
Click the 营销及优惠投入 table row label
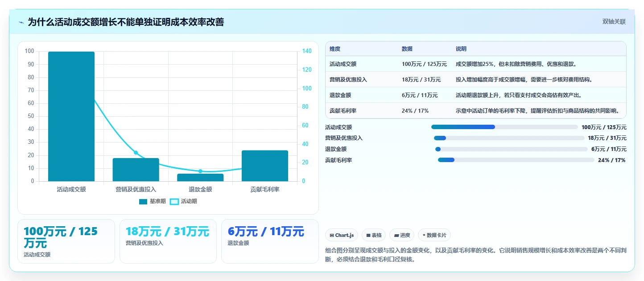348,80
